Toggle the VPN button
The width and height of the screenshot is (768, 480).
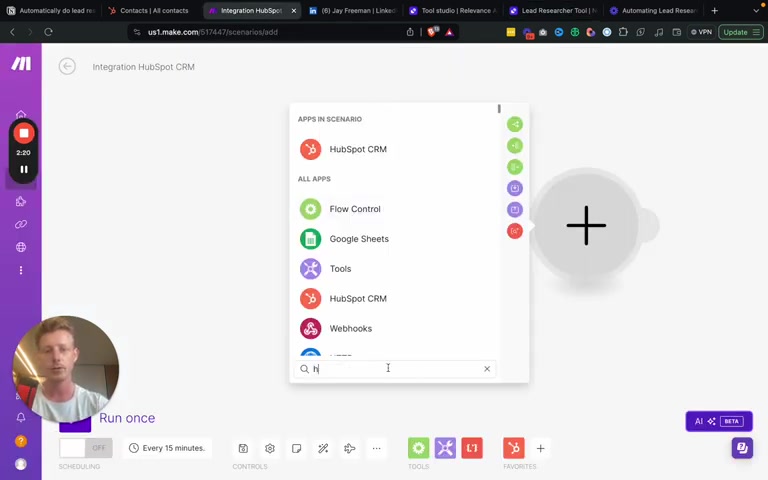pyautogui.click(x=701, y=32)
